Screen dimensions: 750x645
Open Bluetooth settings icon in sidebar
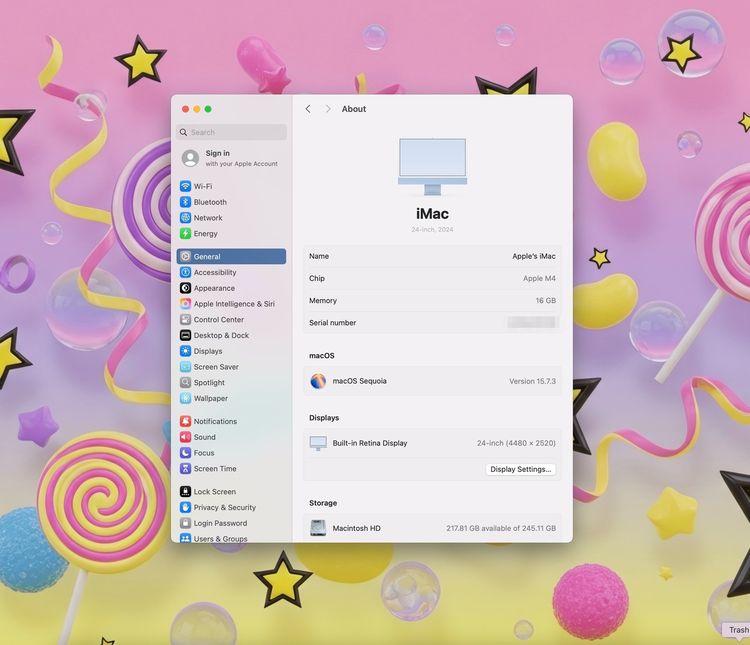(186, 202)
